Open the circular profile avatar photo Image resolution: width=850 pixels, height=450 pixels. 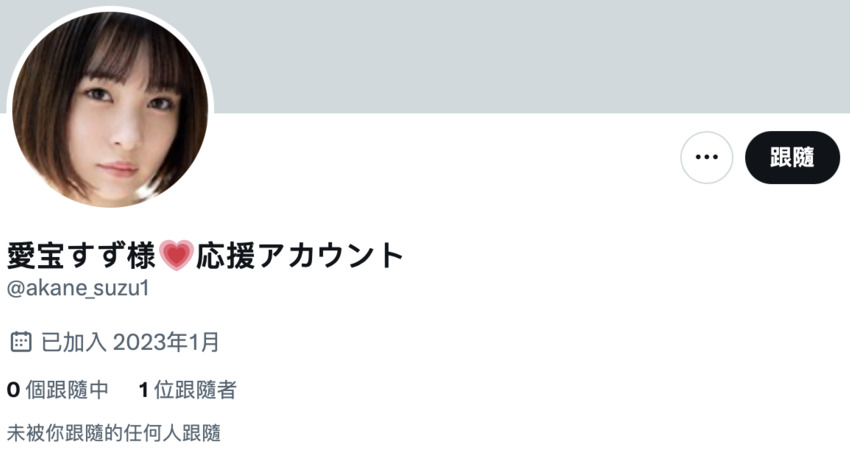110,108
